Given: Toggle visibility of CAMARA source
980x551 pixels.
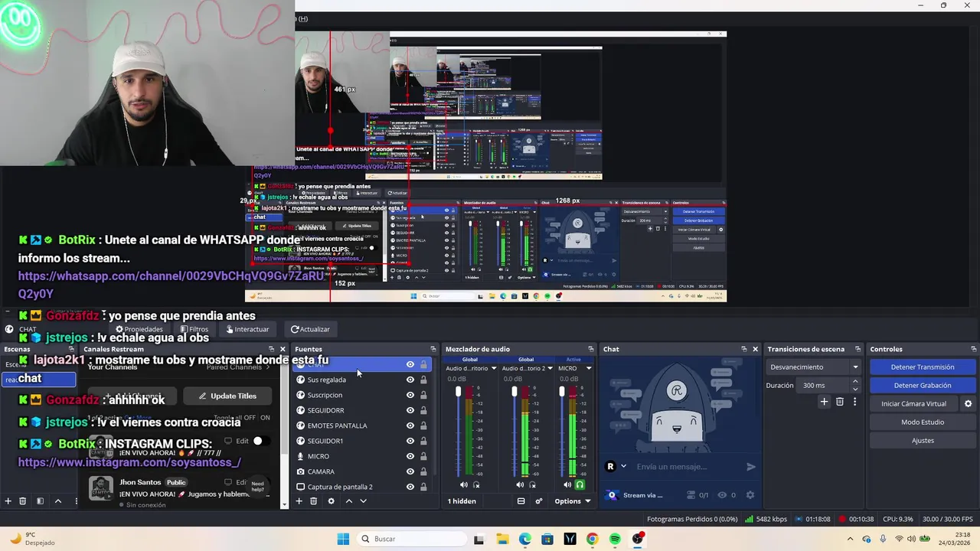Looking at the screenshot, I should point(410,471).
